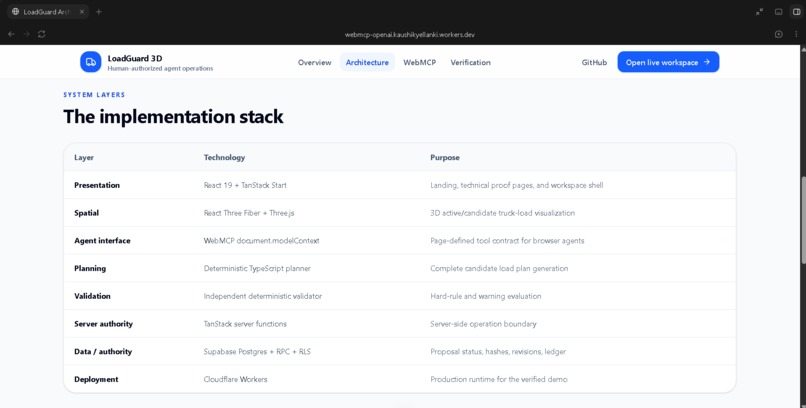
Task: Click Human-authorized agent operations tagline
Action: point(160,68)
